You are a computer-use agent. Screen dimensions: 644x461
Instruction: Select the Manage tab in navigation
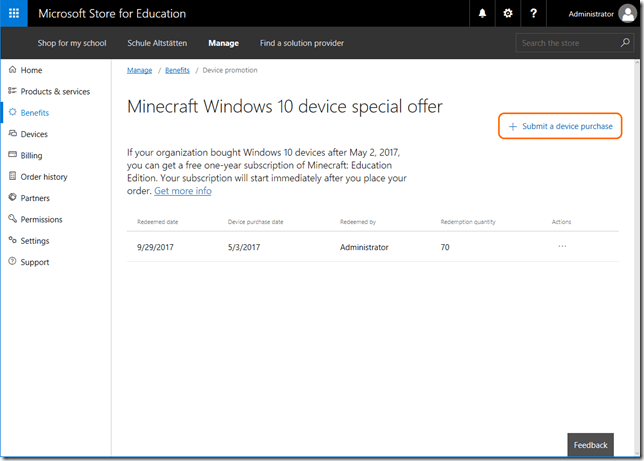pos(223,43)
